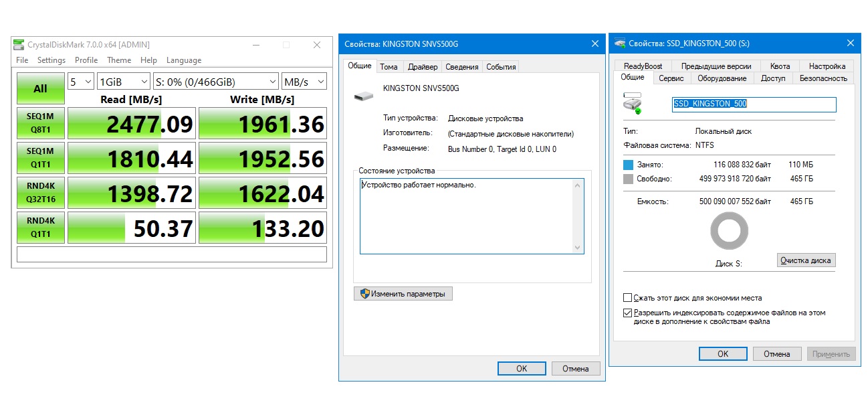Close the CrystalDiskMark window
868x413 pixels.
coord(317,45)
